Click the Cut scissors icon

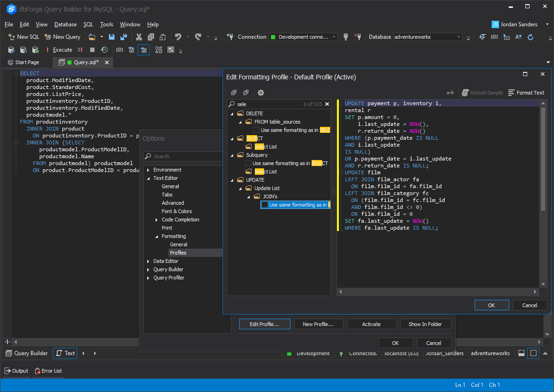[x=138, y=37]
